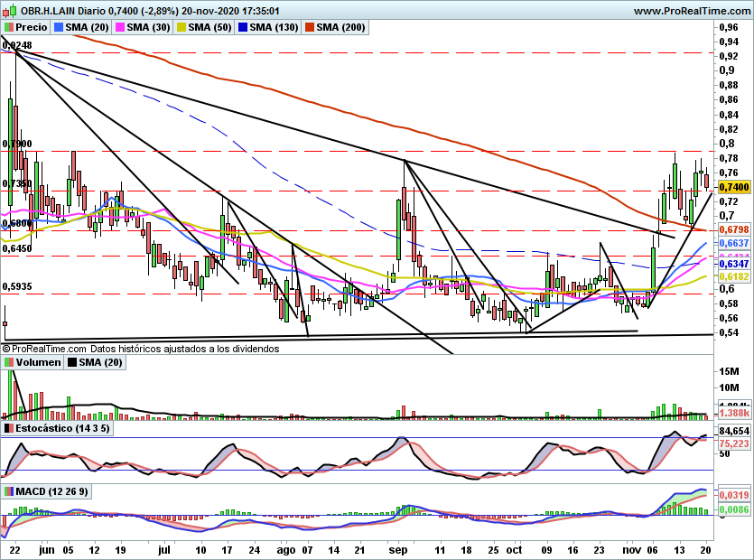This screenshot has height=560, width=754.
Task: Click the MACD (12 26 9) indicator icon
Action: click(9, 491)
